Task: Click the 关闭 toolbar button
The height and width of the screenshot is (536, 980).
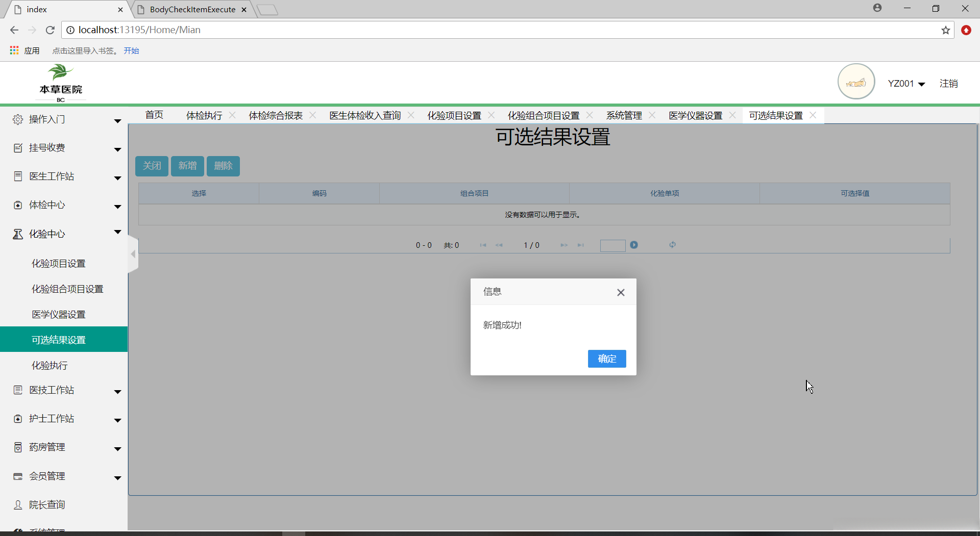Action: (x=152, y=166)
